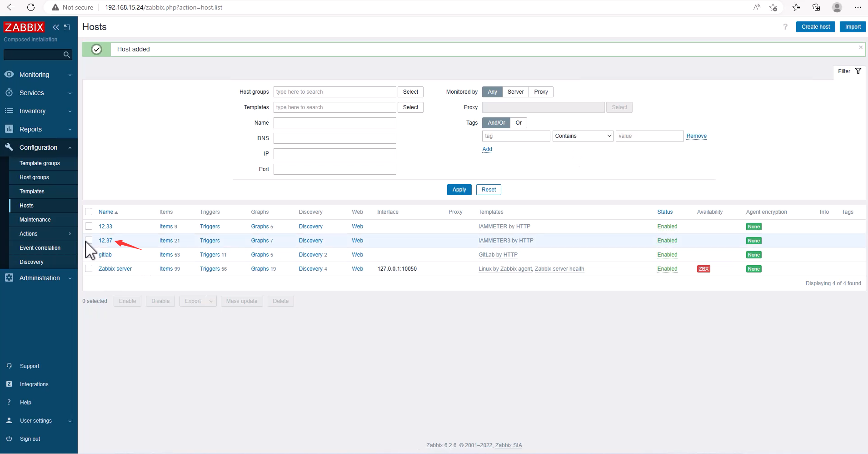Click the sidebar search magnifier icon
This screenshot has width=868, height=454.
coord(67,55)
